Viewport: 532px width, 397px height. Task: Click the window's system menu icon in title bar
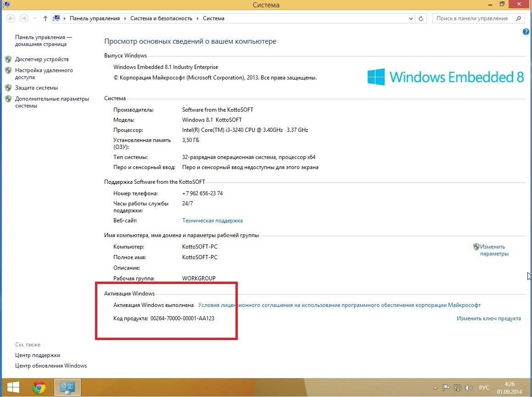(x=6, y=5)
